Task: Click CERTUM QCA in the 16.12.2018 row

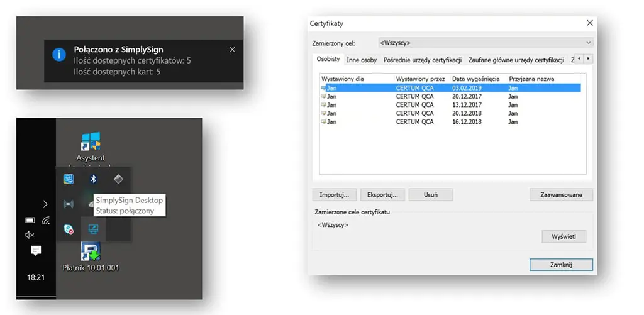Action: [x=415, y=122]
